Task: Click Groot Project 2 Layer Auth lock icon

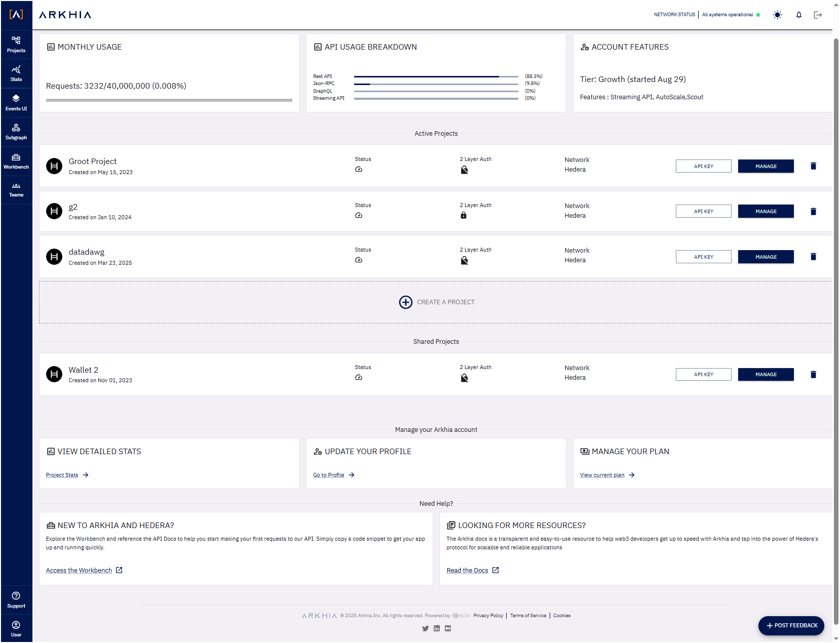Action: click(x=464, y=170)
